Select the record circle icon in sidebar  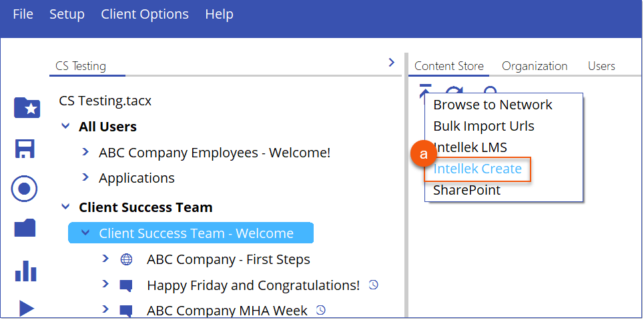(x=24, y=189)
